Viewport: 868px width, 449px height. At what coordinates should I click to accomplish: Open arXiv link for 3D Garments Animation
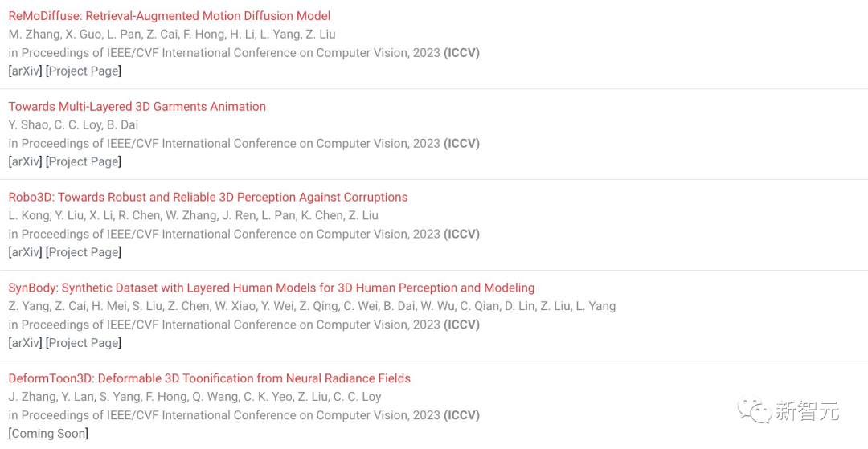tap(26, 161)
